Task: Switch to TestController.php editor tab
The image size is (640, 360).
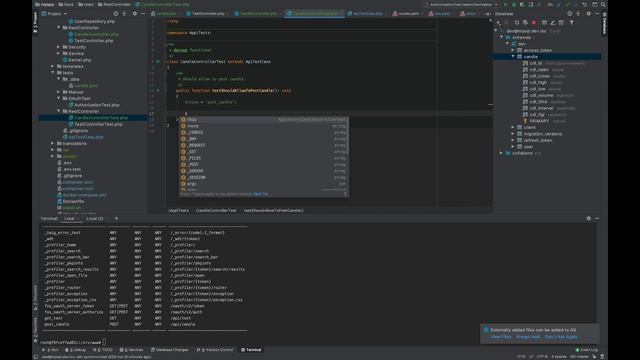Action: [208, 13]
